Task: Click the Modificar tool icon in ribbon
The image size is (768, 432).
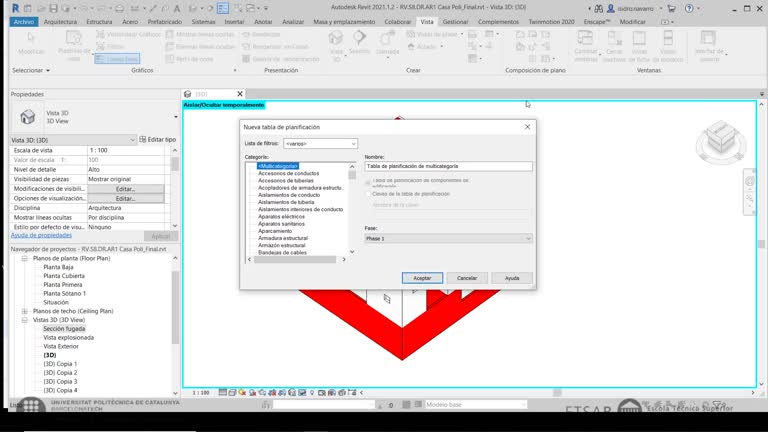Action: click(30, 43)
